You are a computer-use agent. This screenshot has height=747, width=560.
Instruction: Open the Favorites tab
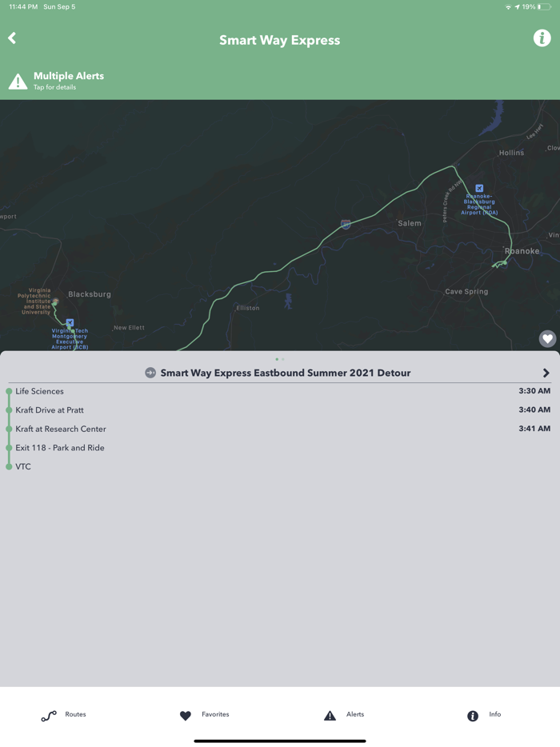204,715
